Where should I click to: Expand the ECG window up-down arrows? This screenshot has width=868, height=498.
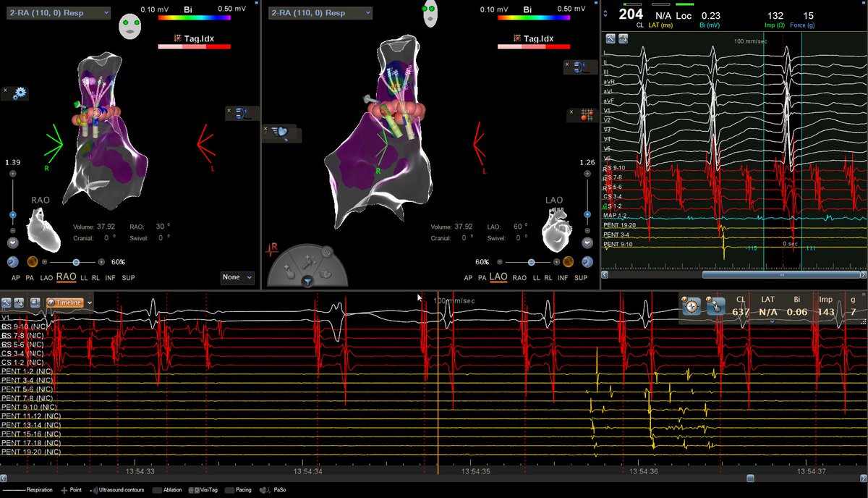point(605,13)
